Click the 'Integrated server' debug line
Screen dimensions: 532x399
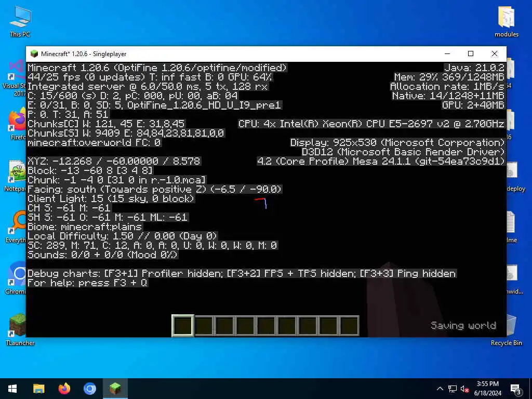(x=148, y=87)
